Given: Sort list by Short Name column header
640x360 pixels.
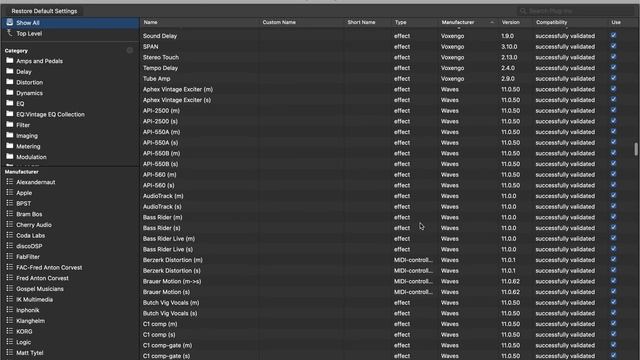Looking at the screenshot, I should pyautogui.click(x=368, y=22).
